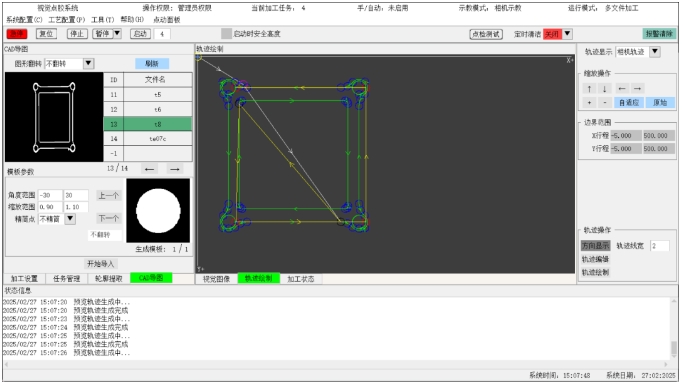This screenshot has height=386, width=683.
Task: Open the 工艺配置(P) menu
Action: tap(66, 20)
